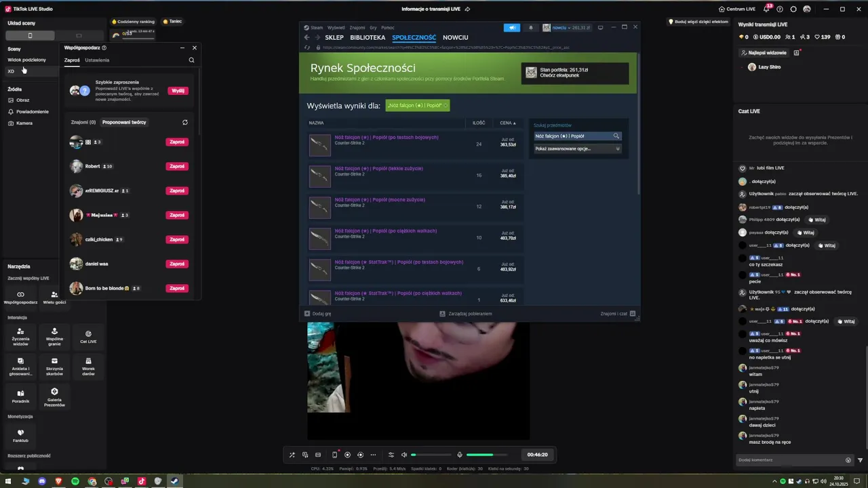Invite Robert with Zaproś button
This screenshot has width=868, height=488.
pyautogui.click(x=177, y=167)
